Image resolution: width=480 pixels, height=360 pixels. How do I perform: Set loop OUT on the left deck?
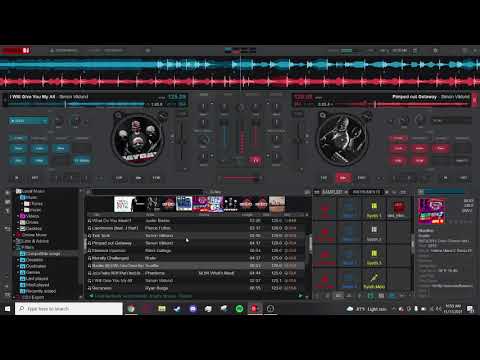coord(35,178)
